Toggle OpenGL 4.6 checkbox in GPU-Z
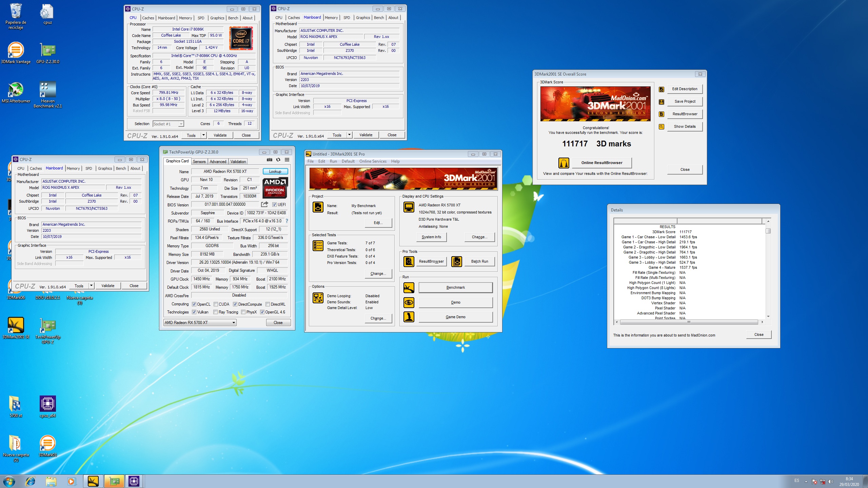This screenshot has width=868, height=488. point(262,312)
